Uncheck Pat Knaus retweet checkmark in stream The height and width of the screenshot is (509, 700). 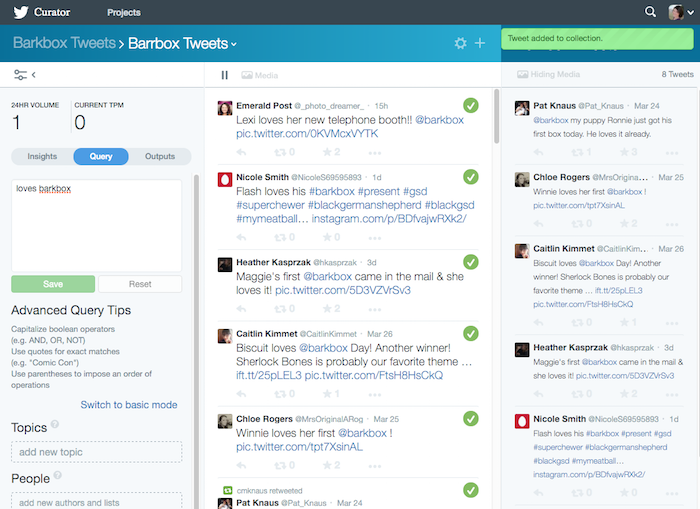[471, 490]
